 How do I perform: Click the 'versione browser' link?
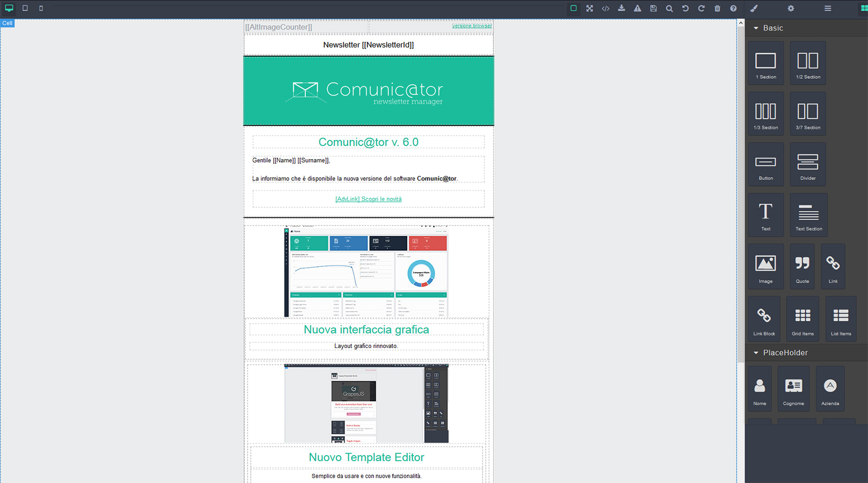click(472, 26)
